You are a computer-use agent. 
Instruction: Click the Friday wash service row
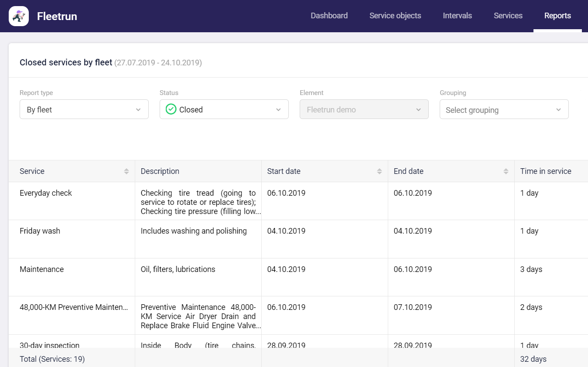(40, 231)
